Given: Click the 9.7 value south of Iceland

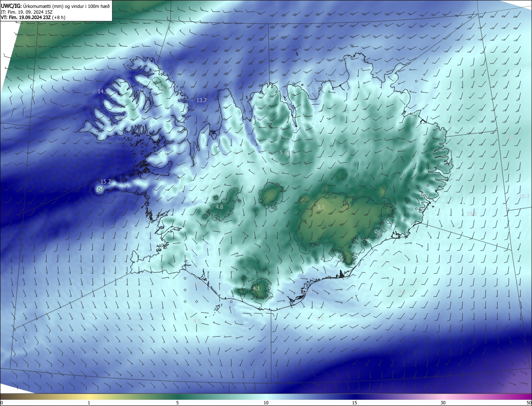Looking at the screenshot, I should (x=320, y=319).
